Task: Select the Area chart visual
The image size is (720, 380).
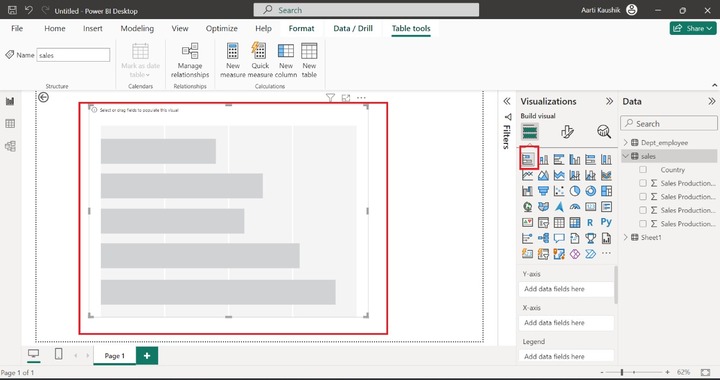Action: (544, 175)
